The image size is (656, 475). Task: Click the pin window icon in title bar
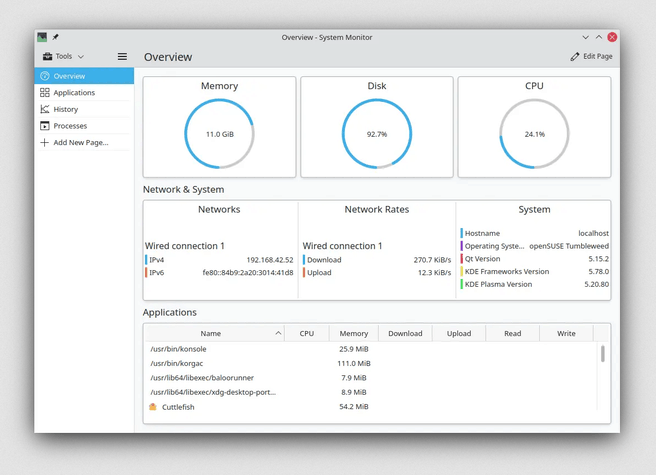click(x=55, y=37)
